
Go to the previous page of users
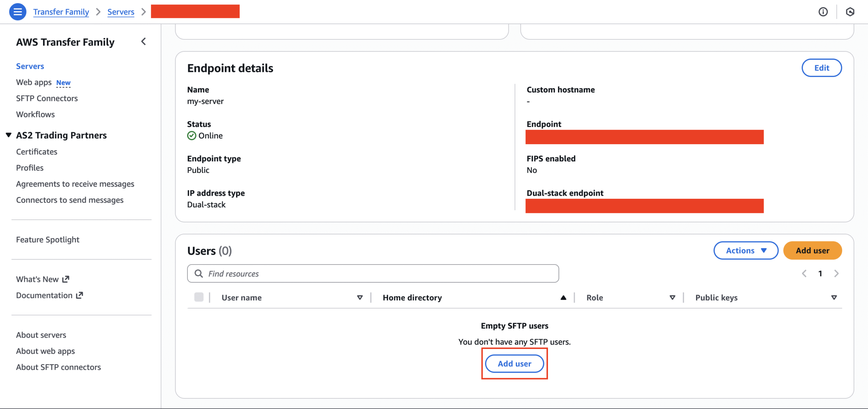804,274
